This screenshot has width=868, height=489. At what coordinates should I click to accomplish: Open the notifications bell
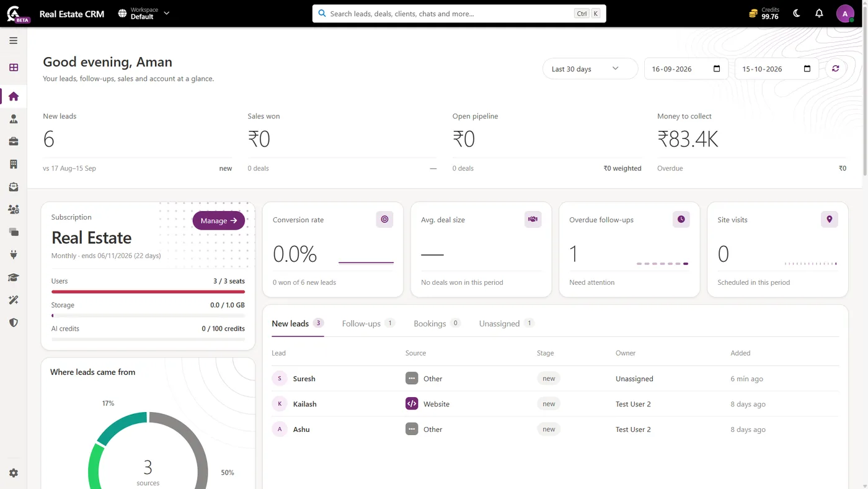click(819, 13)
